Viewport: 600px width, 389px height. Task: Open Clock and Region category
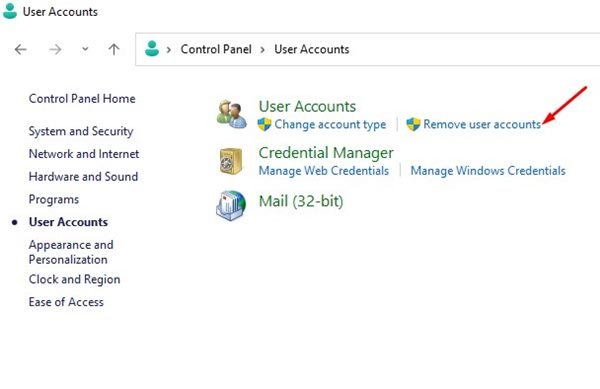(x=74, y=280)
